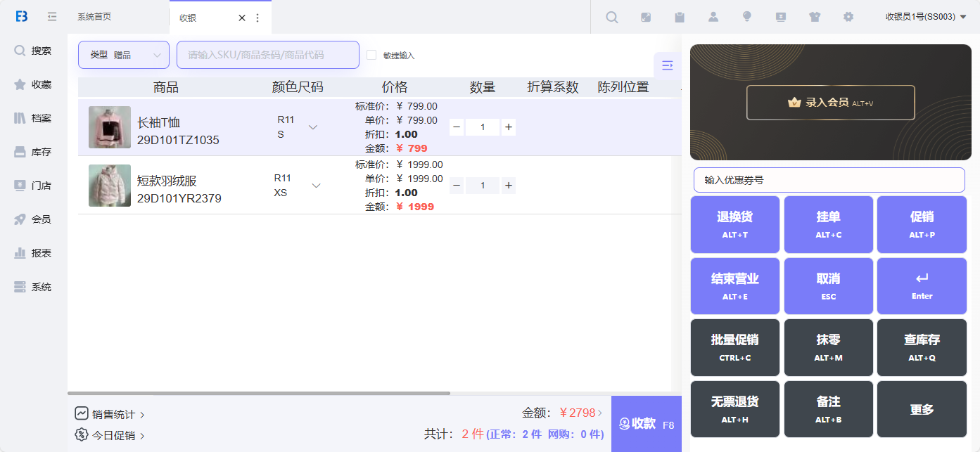Open the 收银员1号 account dropdown
The width and height of the screenshot is (980, 452).
[926, 17]
